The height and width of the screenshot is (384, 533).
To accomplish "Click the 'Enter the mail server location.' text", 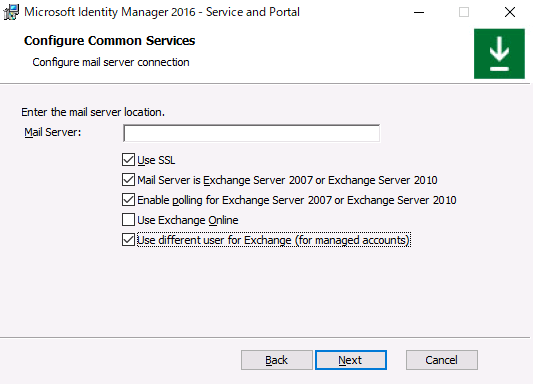I will pyautogui.click(x=93, y=112).
